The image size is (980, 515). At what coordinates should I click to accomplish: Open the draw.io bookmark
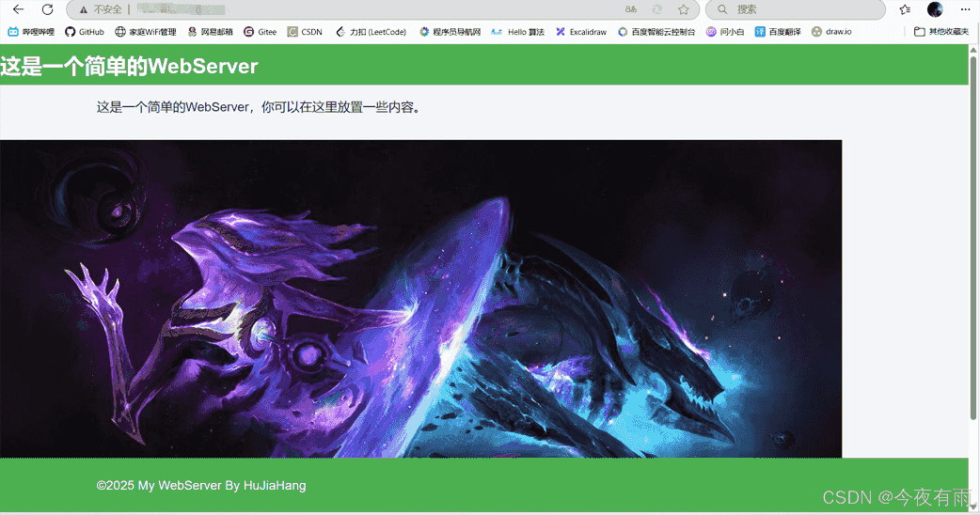831,32
